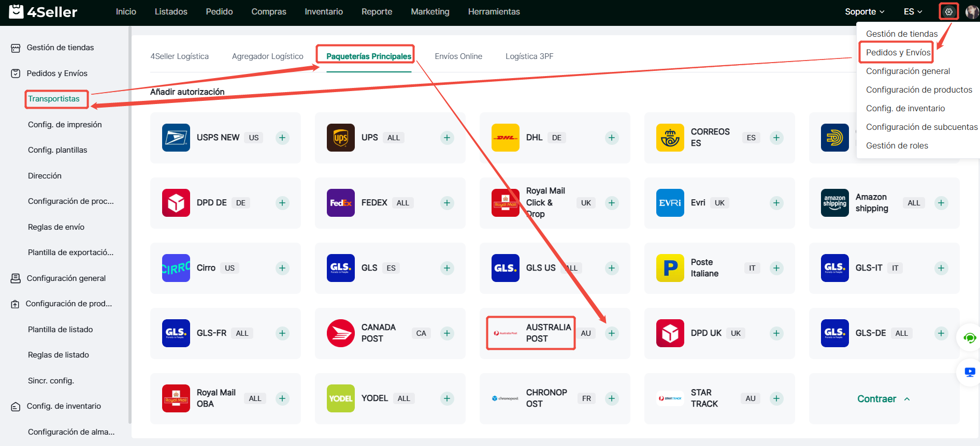Open the Inventario menu

(324, 11)
